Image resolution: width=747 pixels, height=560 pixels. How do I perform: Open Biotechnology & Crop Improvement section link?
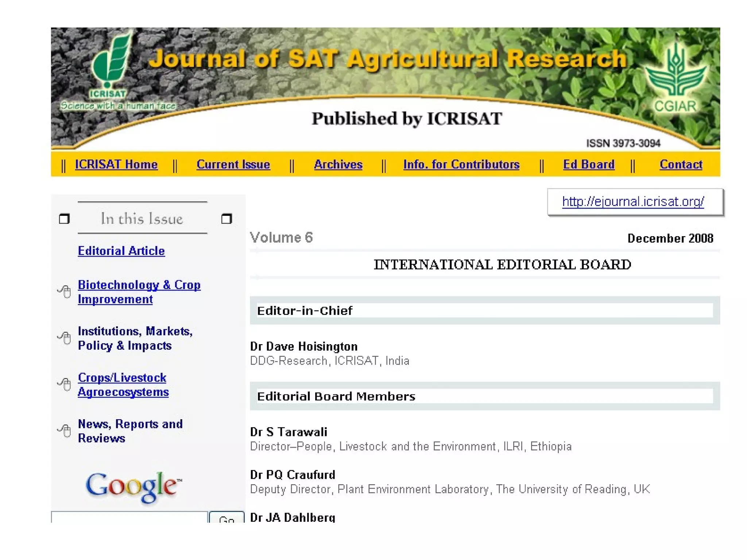point(139,285)
